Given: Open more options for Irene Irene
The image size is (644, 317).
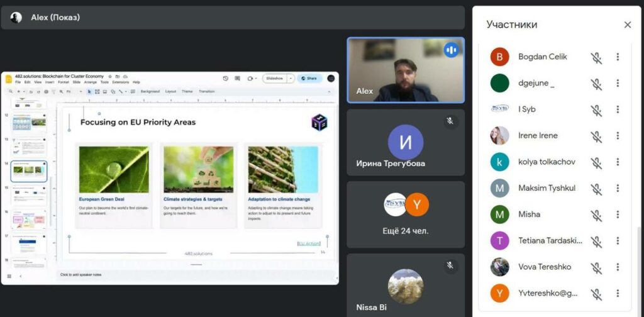Looking at the screenshot, I should 618,135.
